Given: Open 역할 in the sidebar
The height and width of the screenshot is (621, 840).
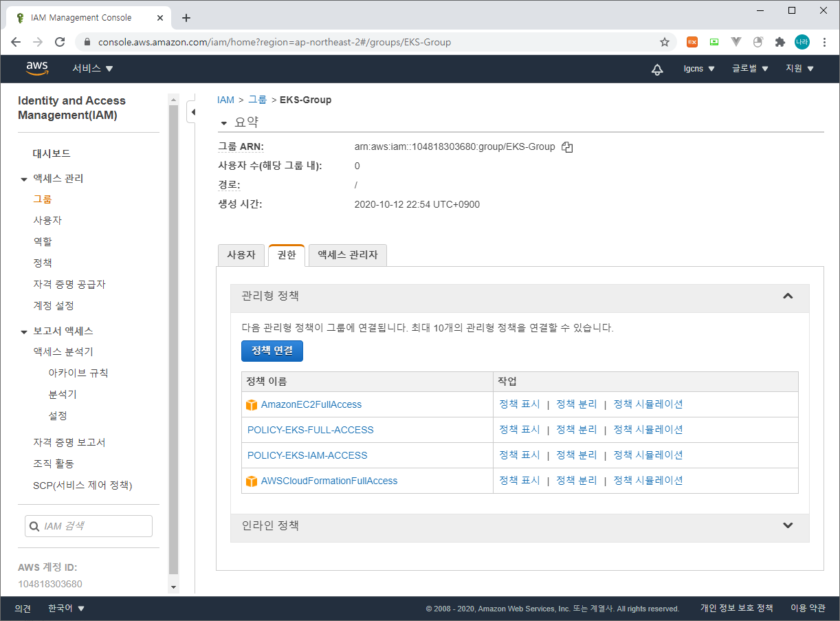Looking at the screenshot, I should pyautogui.click(x=43, y=241).
